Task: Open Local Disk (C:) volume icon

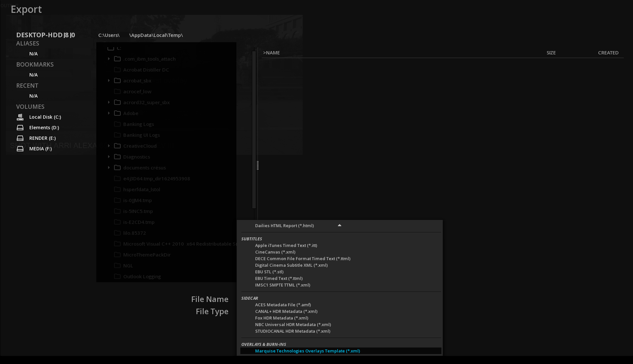Action: 20,117
